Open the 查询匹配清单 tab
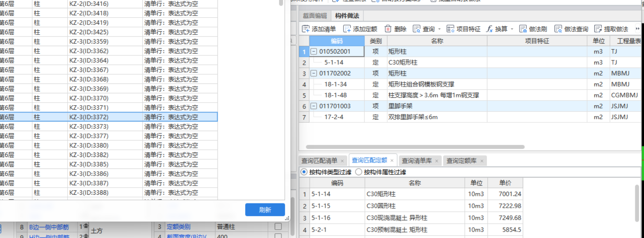This screenshot has width=644, height=238. coord(319,161)
